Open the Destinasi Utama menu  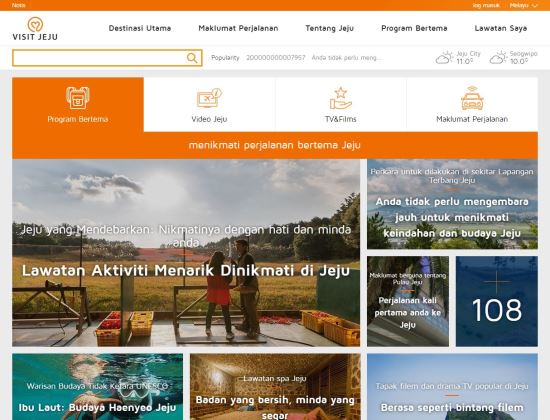(140, 28)
